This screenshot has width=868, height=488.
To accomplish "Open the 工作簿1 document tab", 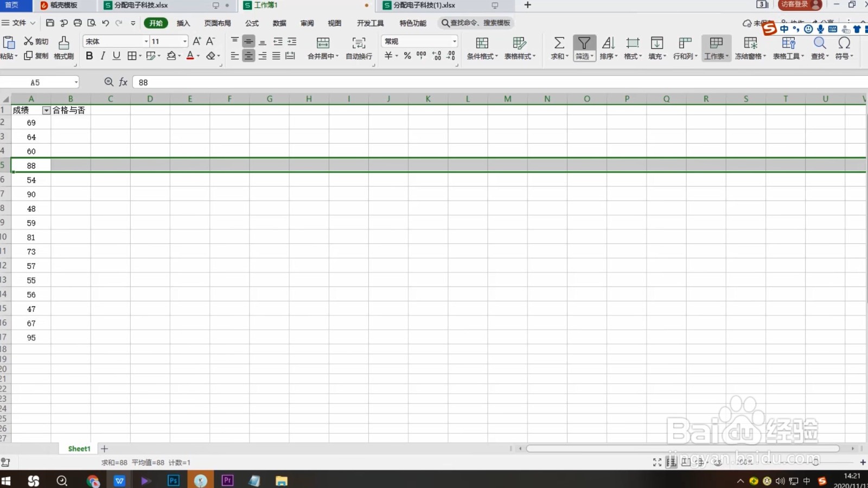I will pyautogui.click(x=307, y=5).
